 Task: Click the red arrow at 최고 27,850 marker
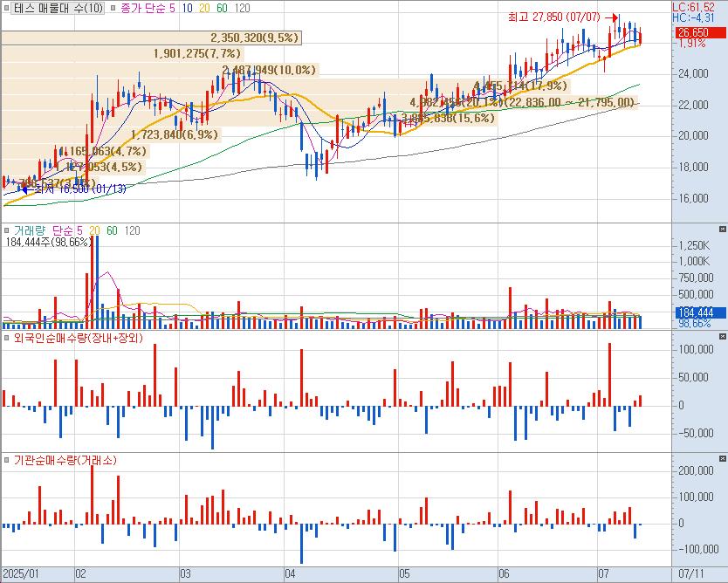(614, 17)
